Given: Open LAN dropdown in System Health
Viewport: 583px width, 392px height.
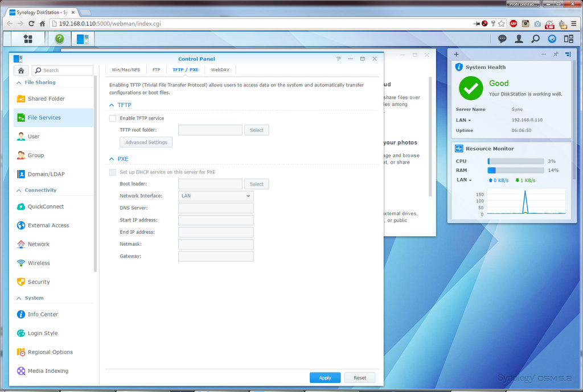Looking at the screenshot, I should coord(463,121).
